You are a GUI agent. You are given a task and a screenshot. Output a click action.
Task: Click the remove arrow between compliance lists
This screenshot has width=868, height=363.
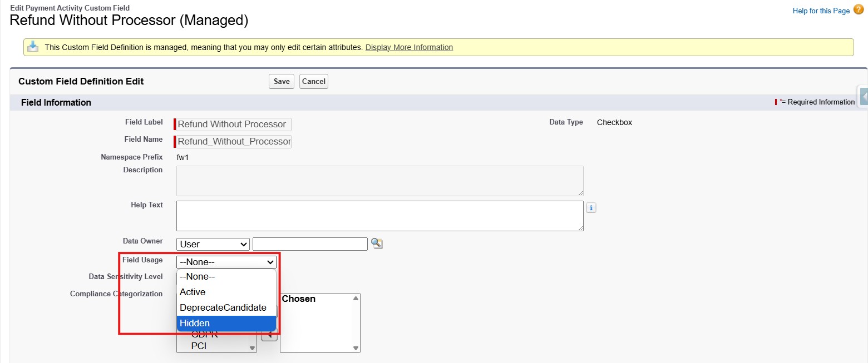point(269,334)
